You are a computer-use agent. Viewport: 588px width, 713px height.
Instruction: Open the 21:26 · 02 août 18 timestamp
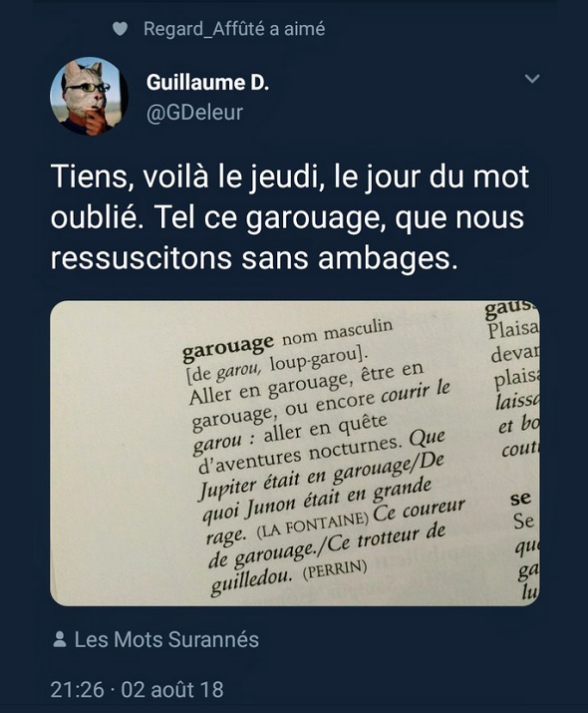pyautogui.click(x=138, y=689)
